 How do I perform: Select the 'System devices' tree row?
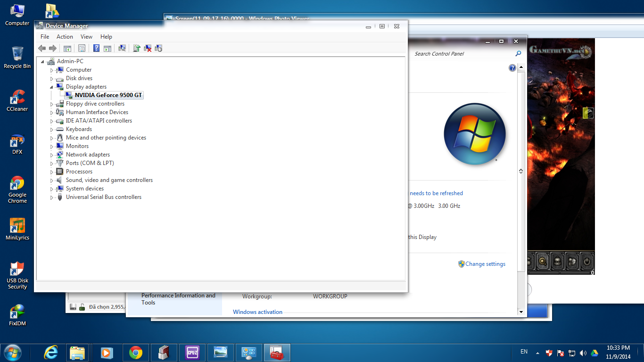pyautogui.click(x=85, y=189)
